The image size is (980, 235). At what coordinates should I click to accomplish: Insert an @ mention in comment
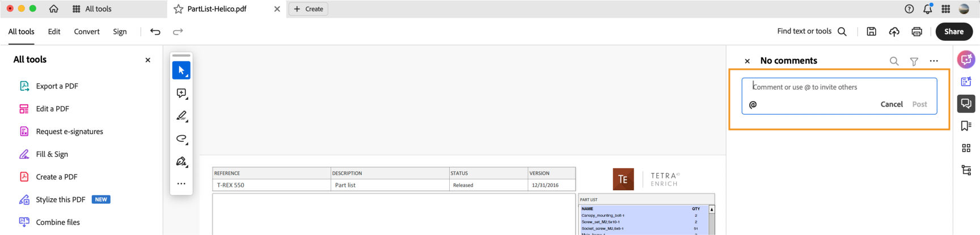[753, 104]
